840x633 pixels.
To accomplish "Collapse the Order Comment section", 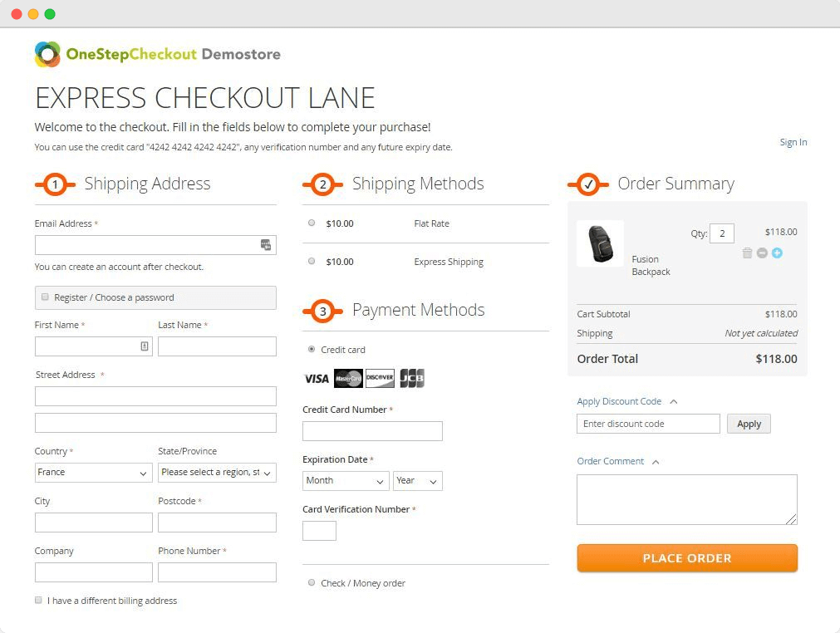I will [x=618, y=461].
